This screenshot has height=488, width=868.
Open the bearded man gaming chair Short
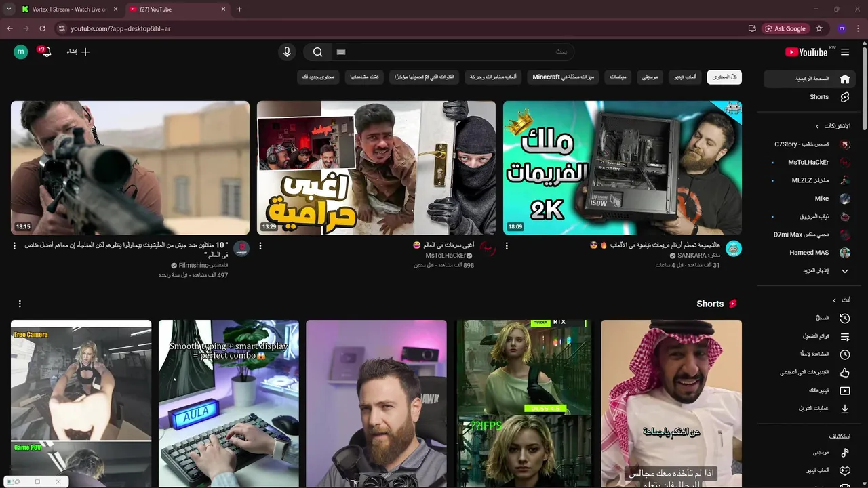pos(376,404)
